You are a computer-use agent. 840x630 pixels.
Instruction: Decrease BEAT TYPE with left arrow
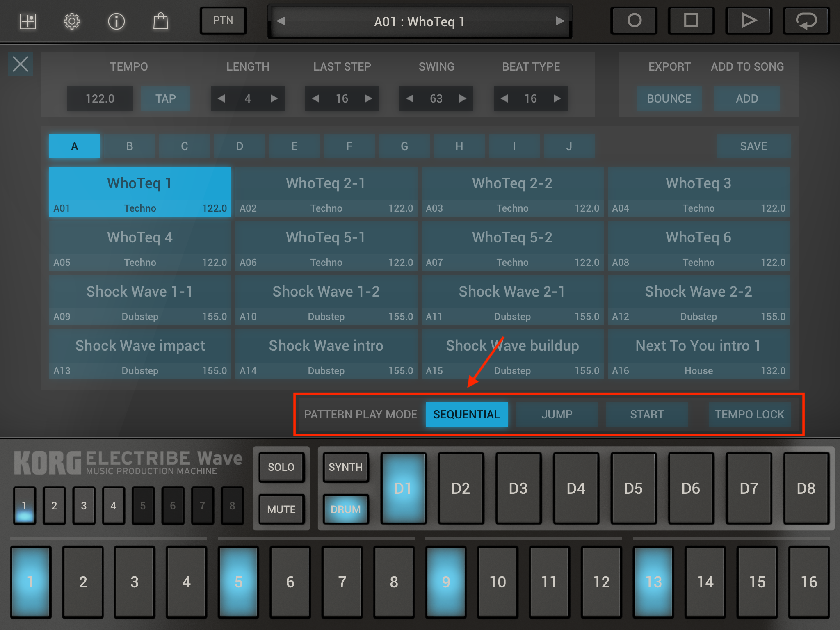tap(504, 98)
